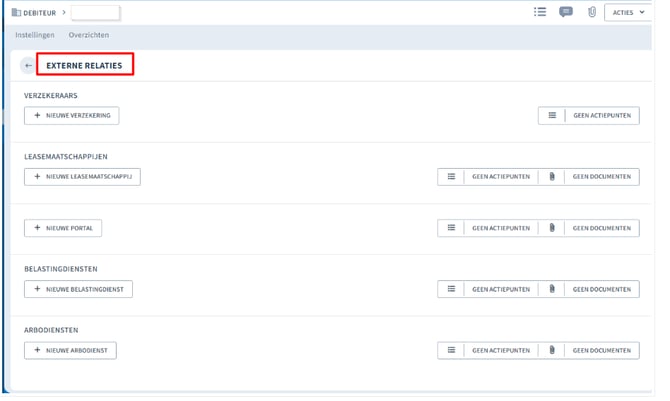Click paperclip icon in Arbodiensten row
Screen dimensions: 670x401
coord(551,351)
